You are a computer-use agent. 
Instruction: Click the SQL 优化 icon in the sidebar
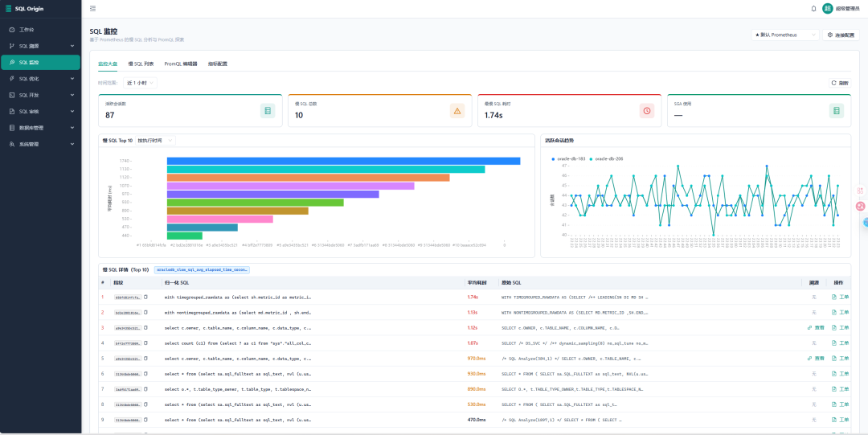pos(12,79)
